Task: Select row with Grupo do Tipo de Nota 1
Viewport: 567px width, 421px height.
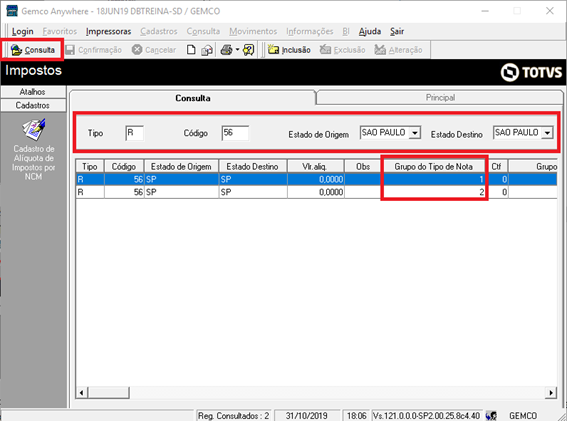Action: [x=316, y=179]
